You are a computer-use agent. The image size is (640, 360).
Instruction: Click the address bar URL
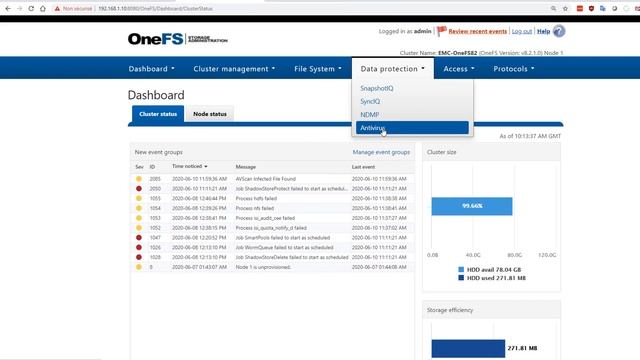pyautogui.click(x=155, y=9)
